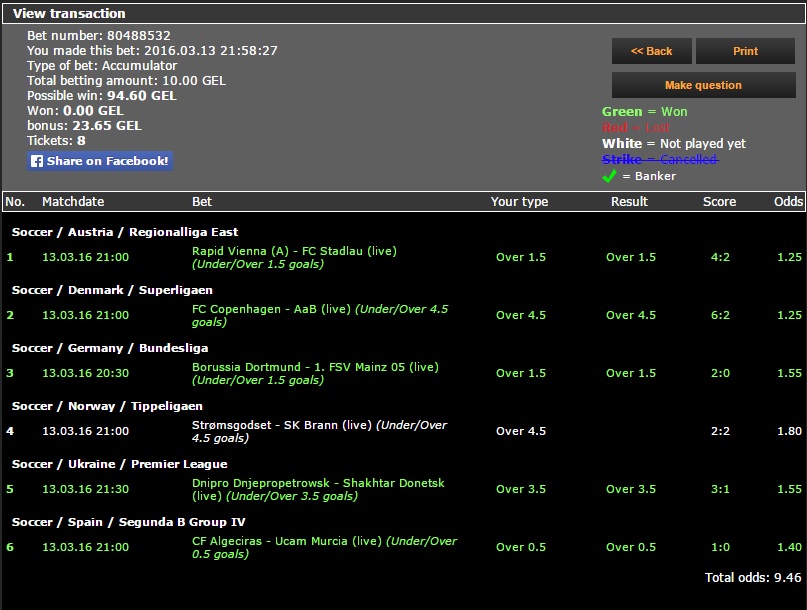Select the Result column header
This screenshot has width=807, height=610.
(629, 202)
